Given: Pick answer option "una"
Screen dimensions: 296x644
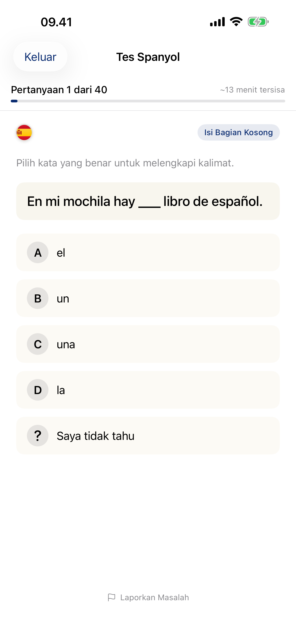Looking at the screenshot, I should coord(148,344).
